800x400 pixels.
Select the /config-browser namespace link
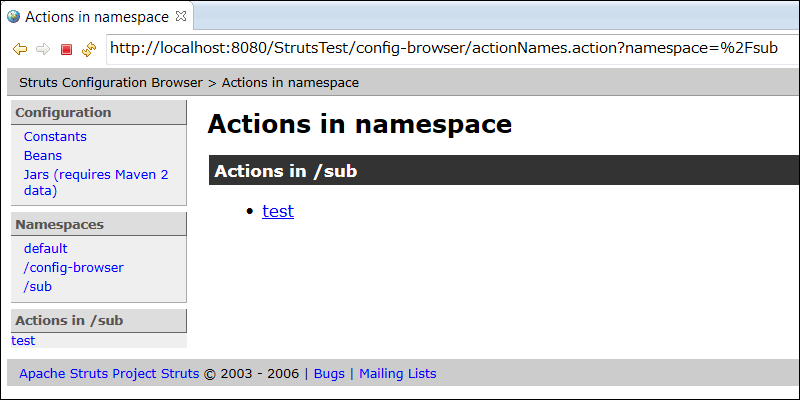pos(73,267)
